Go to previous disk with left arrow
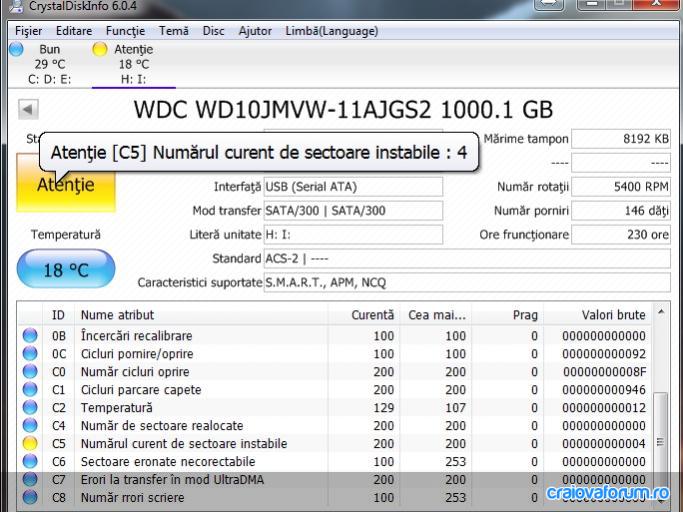 click(x=28, y=109)
